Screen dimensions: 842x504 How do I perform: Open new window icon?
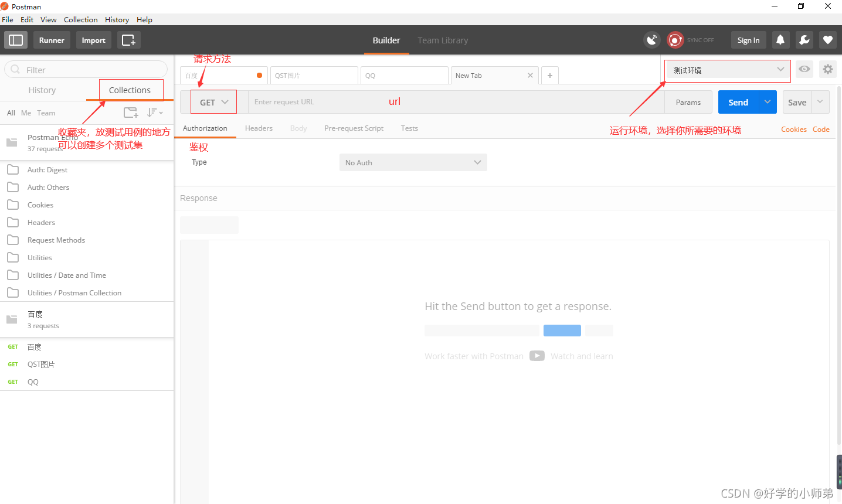coord(128,40)
